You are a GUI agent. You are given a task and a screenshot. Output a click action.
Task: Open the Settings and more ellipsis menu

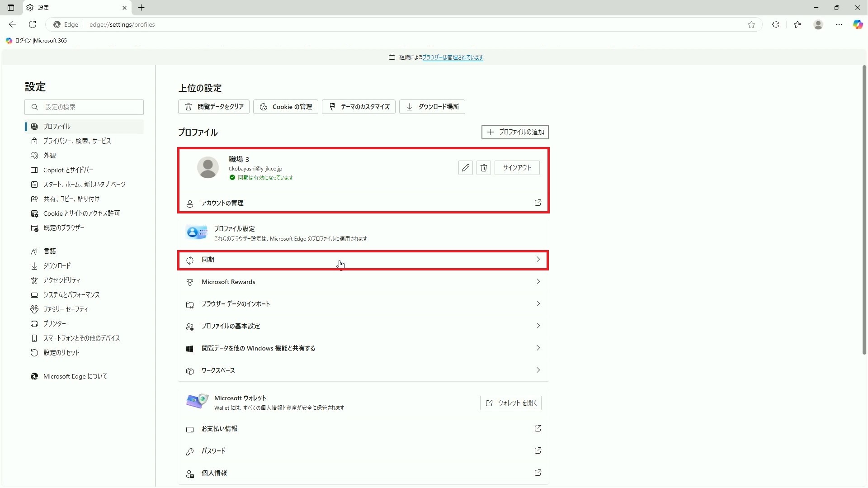[x=839, y=24]
